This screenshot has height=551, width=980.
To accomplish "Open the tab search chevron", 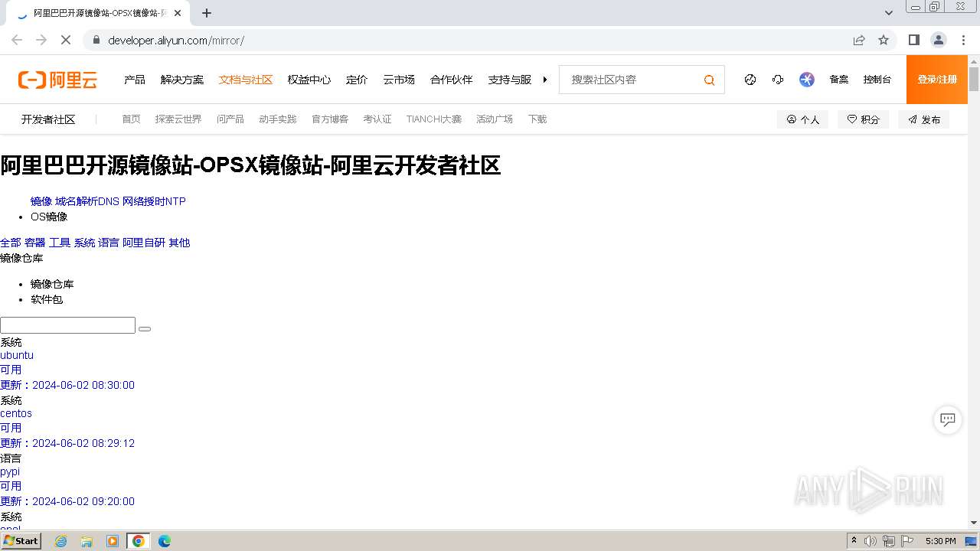I will point(889,13).
